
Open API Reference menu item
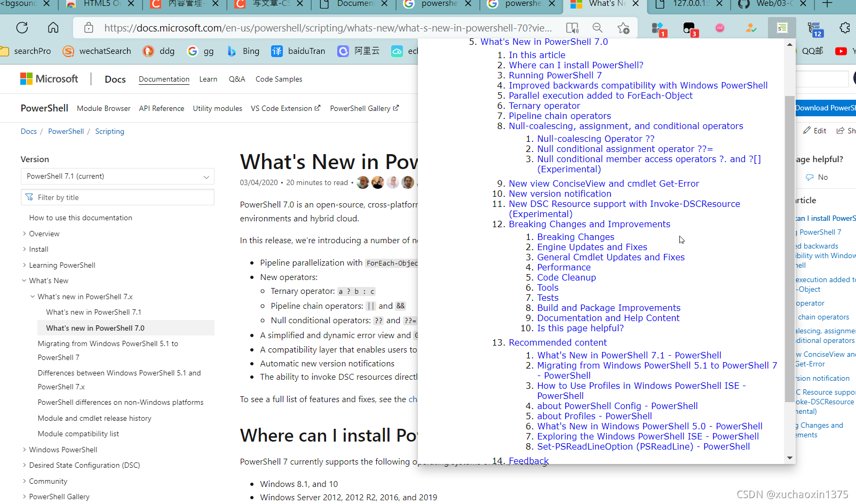tap(162, 108)
